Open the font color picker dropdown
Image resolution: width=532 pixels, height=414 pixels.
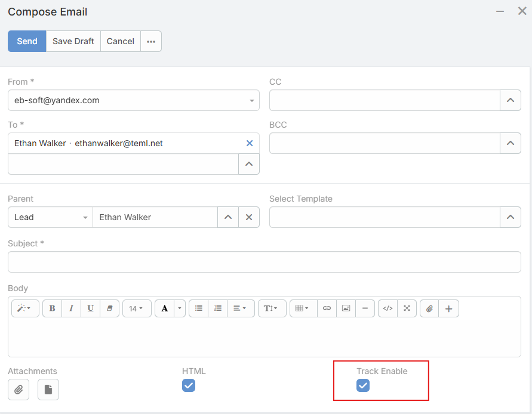coord(179,308)
